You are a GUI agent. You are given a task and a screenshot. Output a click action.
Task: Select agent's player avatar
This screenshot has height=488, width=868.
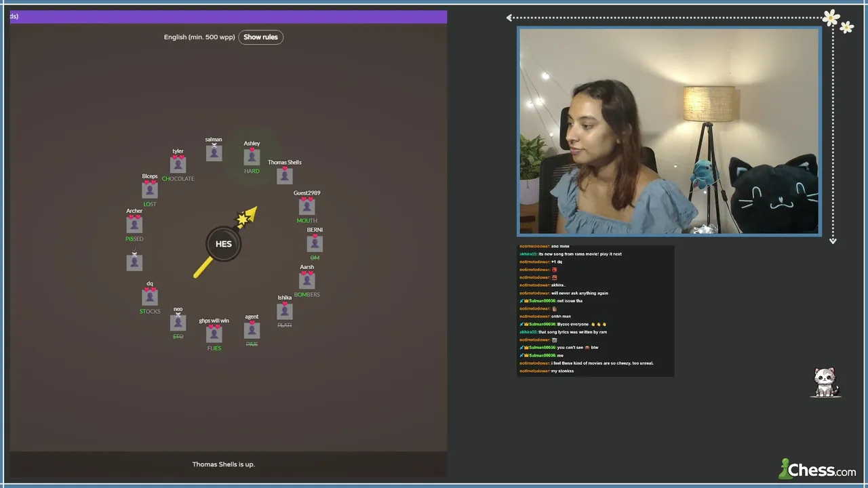[252, 330]
